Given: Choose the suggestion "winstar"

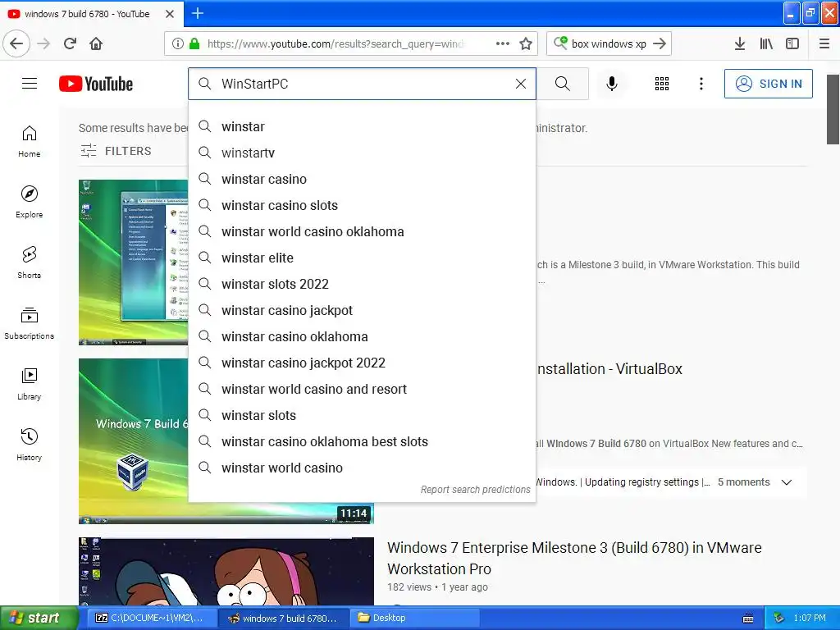Looking at the screenshot, I should point(362,126).
